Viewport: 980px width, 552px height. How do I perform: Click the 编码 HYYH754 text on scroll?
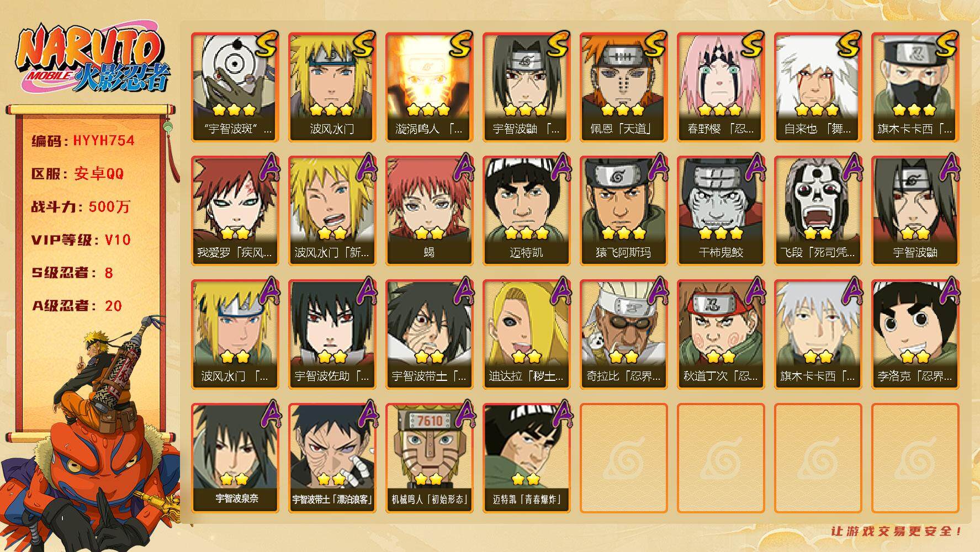pyautogui.click(x=83, y=141)
